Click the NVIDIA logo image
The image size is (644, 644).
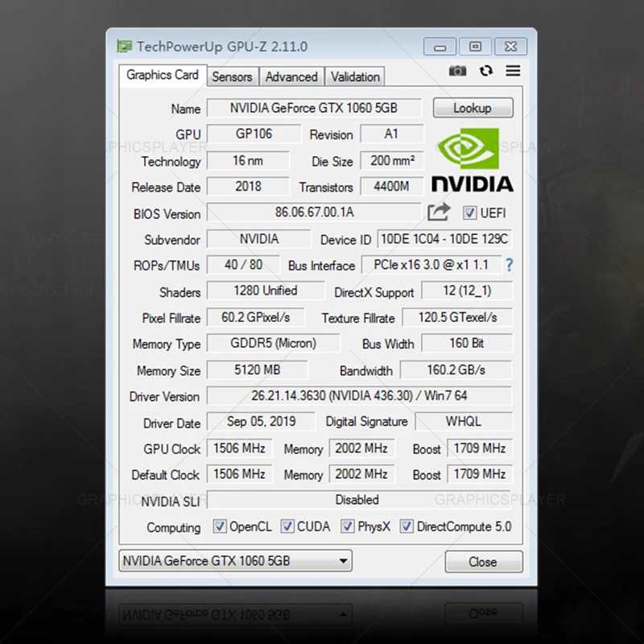tap(473, 160)
